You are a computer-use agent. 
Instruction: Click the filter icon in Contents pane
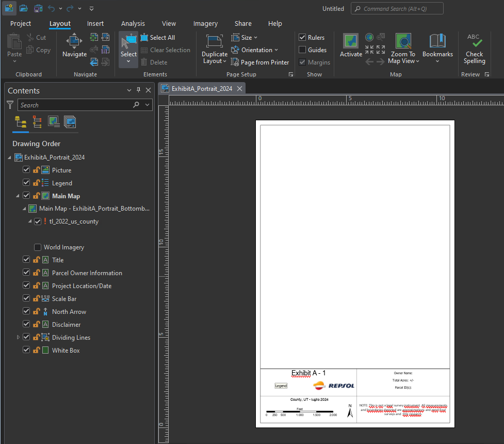tap(10, 105)
